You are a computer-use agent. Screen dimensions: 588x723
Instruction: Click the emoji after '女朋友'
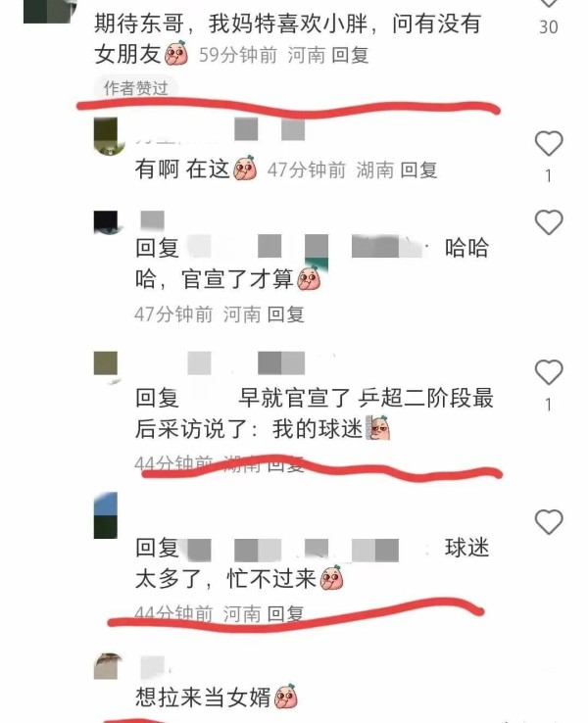(176, 53)
